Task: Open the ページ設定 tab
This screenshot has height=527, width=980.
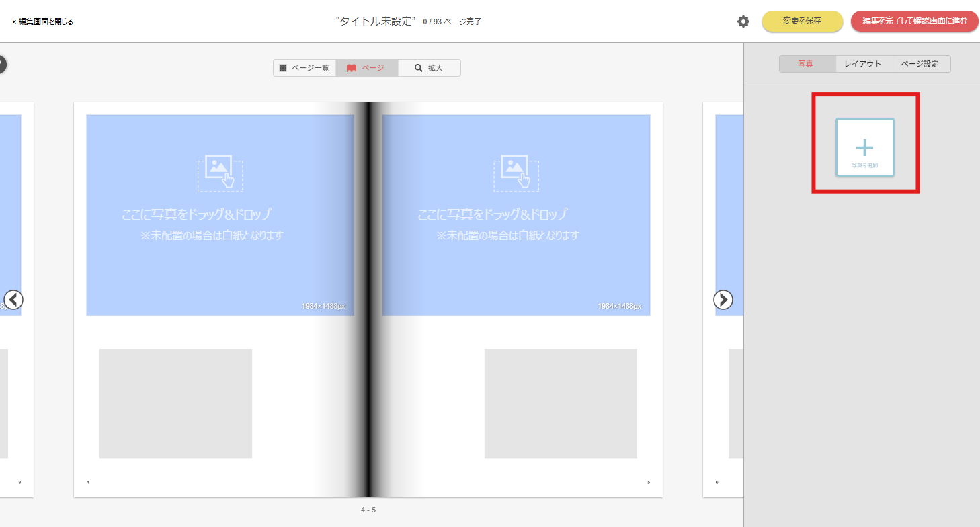Action: pyautogui.click(x=920, y=64)
